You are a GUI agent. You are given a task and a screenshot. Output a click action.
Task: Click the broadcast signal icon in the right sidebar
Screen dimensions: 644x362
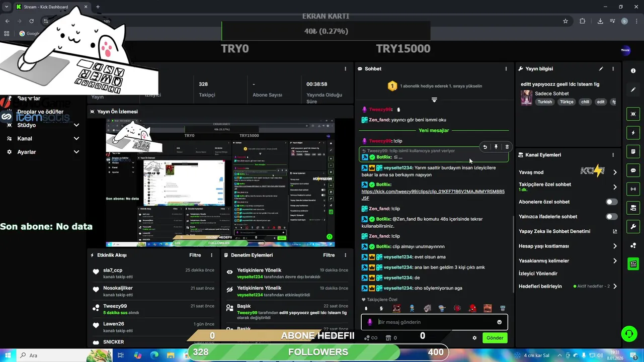(x=633, y=189)
